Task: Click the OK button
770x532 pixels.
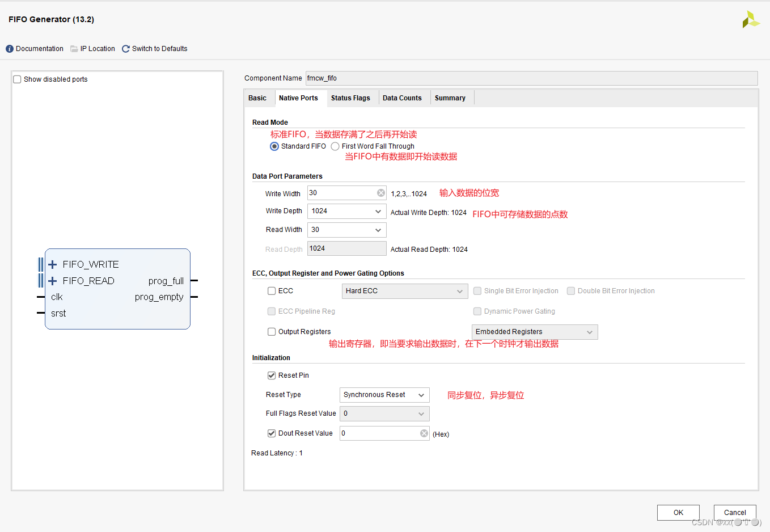Action: pyautogui.click(x=678, y=513)
